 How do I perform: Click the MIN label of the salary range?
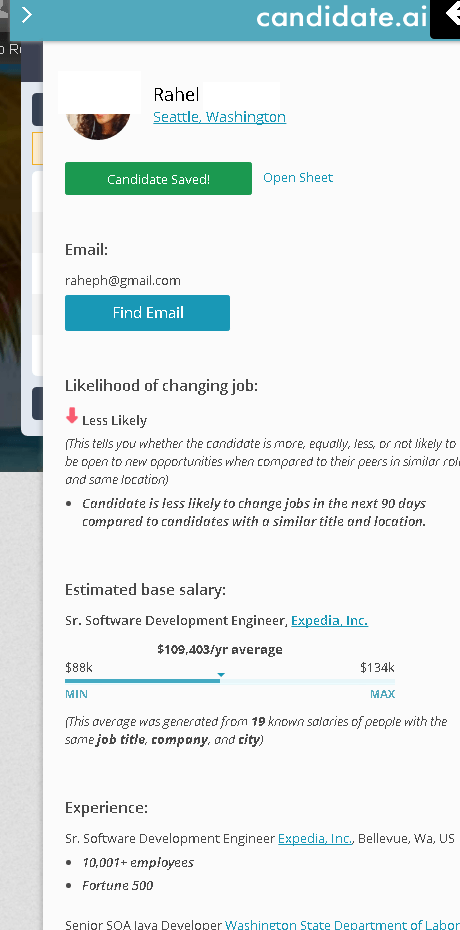[76, 694]
